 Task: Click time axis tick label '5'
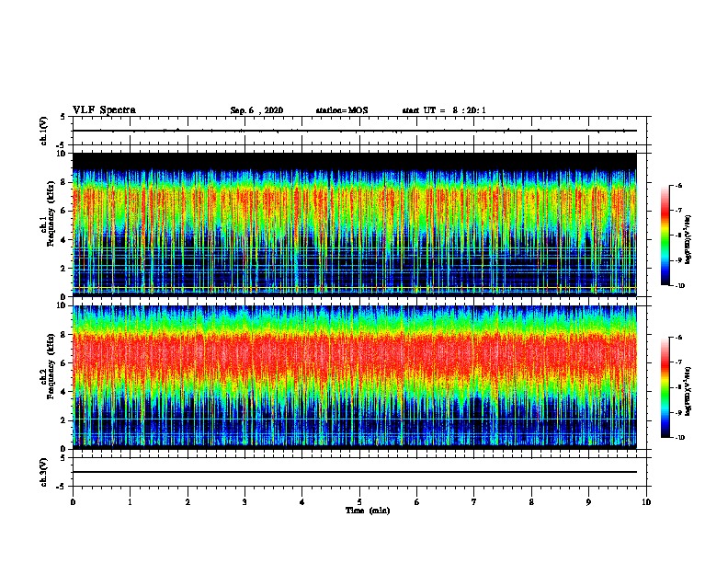[359, 502]
